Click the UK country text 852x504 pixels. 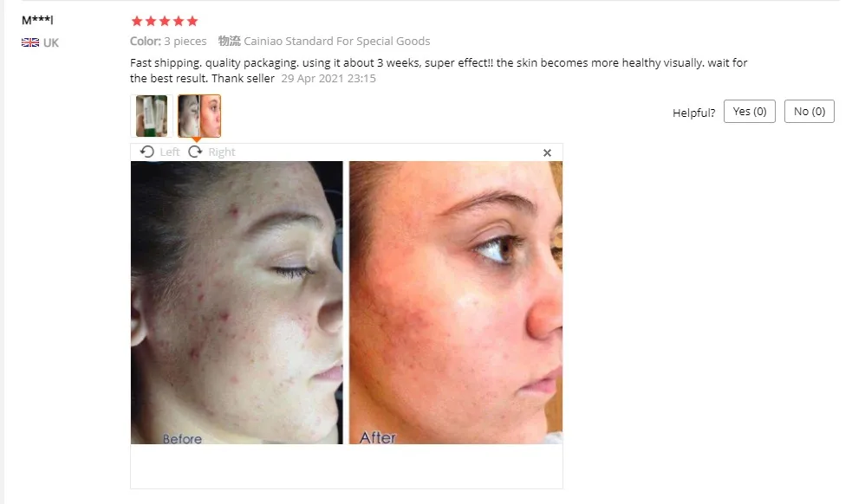(50, 43)
